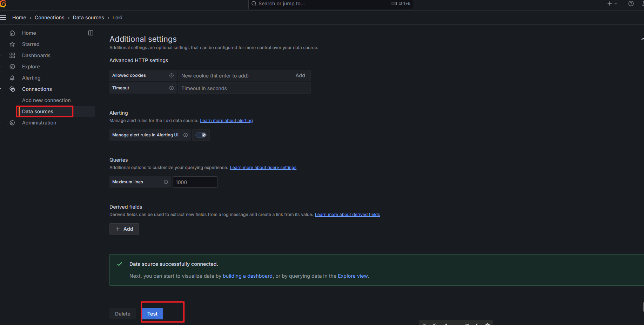
Task: Follow the Explore view link
Action: click(x=353, y=276)
